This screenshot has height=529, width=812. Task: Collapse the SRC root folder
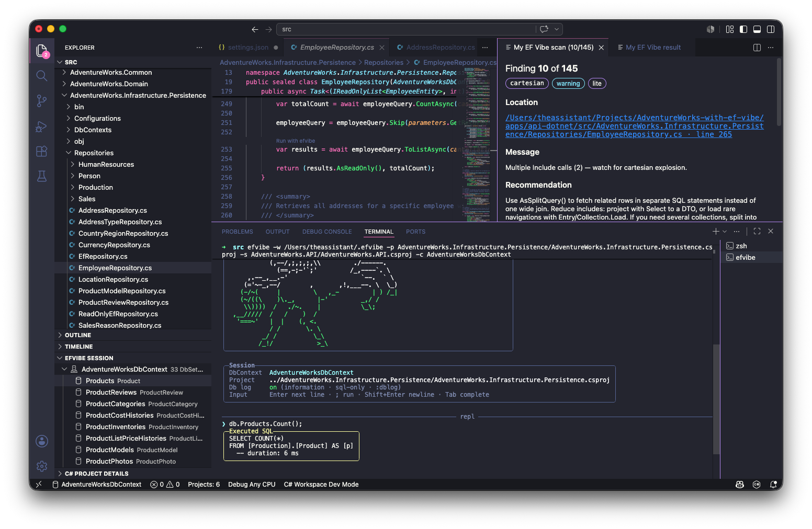point(60,62)
